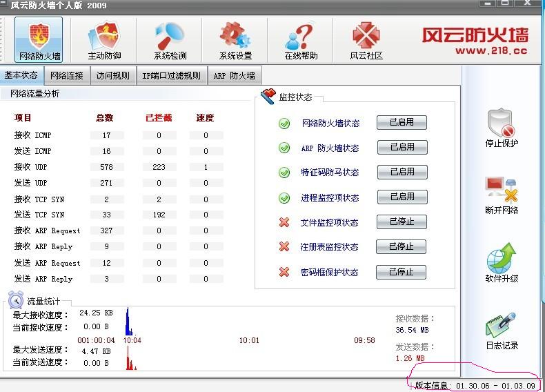The height and width of the screenshot is (392, 545).
Task: Switch to the 基本状态 tab
Action: [x=21, y=75]
